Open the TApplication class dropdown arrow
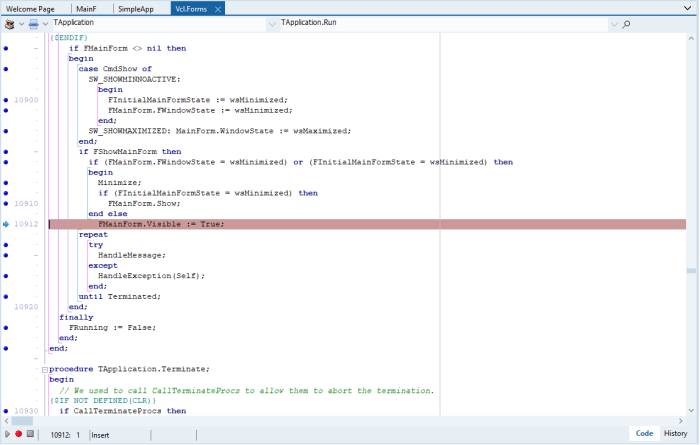The width and height of the screenshot is (700, 445). pyautogui.click(x=272, y=25)
